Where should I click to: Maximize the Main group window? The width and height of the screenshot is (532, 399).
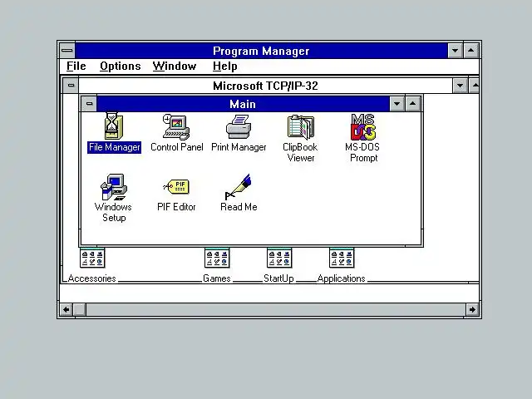(x=412, y=104)
